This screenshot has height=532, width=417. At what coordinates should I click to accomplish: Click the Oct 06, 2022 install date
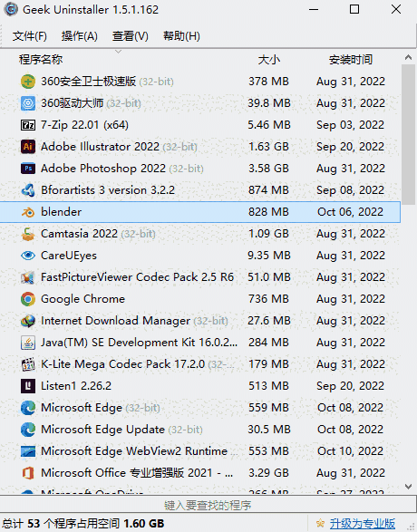pyautogui.click(x=350, y=212)
